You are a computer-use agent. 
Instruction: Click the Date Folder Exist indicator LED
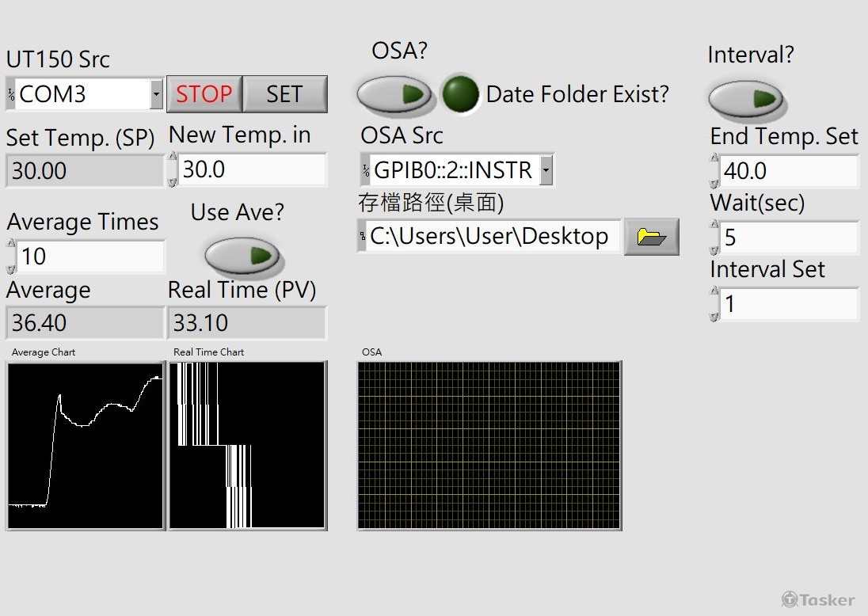(x=460, y=94)
